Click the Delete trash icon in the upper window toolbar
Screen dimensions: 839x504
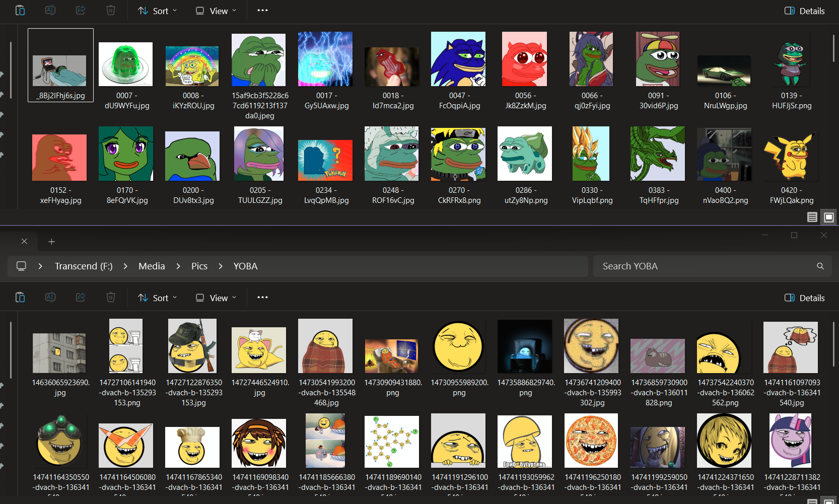tap(111, 10)
